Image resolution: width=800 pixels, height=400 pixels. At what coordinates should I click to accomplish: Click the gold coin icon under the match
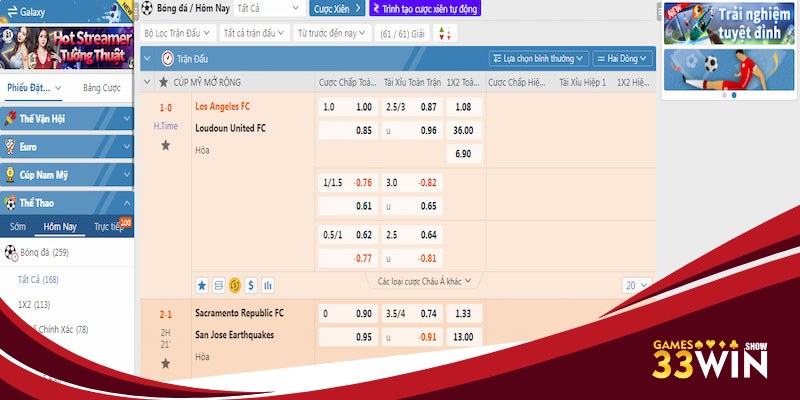(x=235, y=285)
